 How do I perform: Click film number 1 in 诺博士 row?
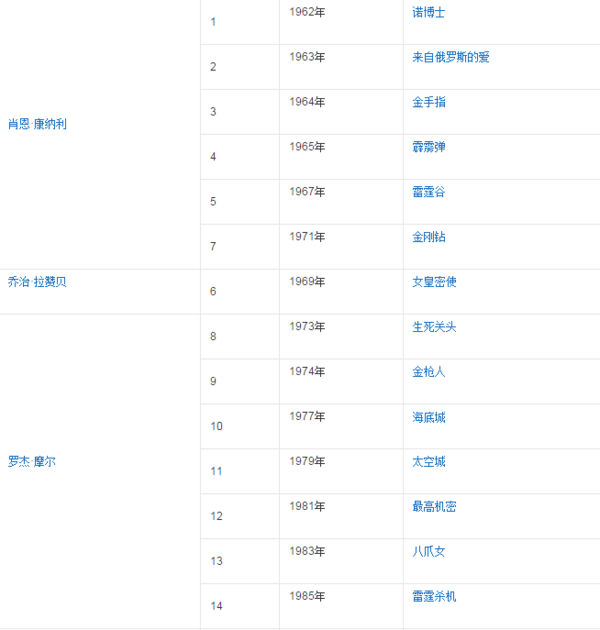pyautogui.click(x=213, y=22)
